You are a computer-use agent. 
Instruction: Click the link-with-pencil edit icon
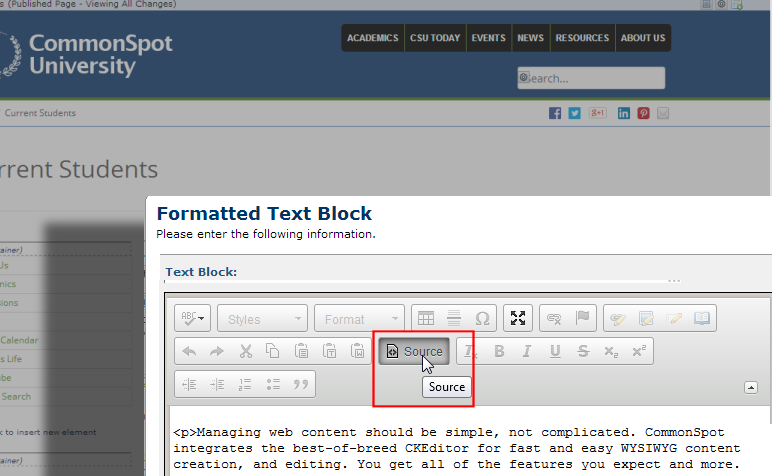point(618,318)
